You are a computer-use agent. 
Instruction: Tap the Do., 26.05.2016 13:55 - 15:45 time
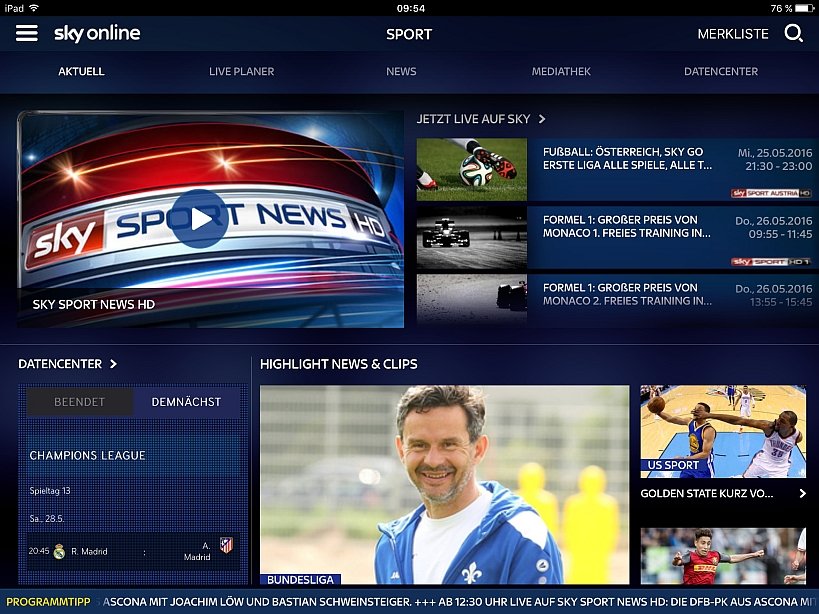coord(774,296)
